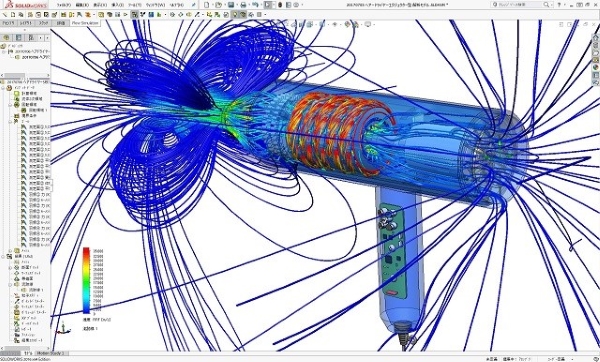
Task: Click the Select arrow tool icon
Action: pyautogui.click(x=268, y=5)
